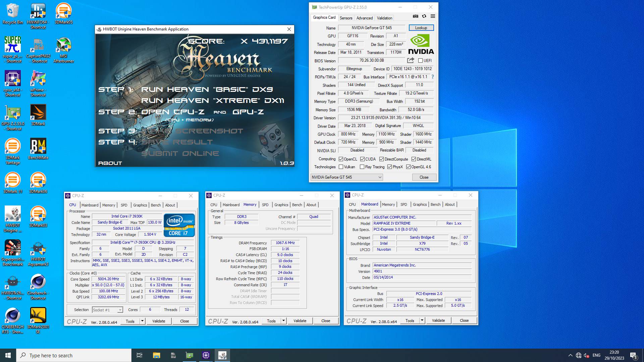Click the BIOS export share icon
The width and height of the screenshot is (644, 362).
411,60
